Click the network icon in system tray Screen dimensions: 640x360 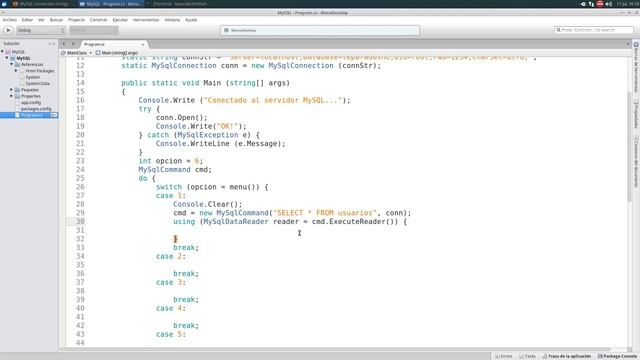pyautogui.click(x=591, y=4)
